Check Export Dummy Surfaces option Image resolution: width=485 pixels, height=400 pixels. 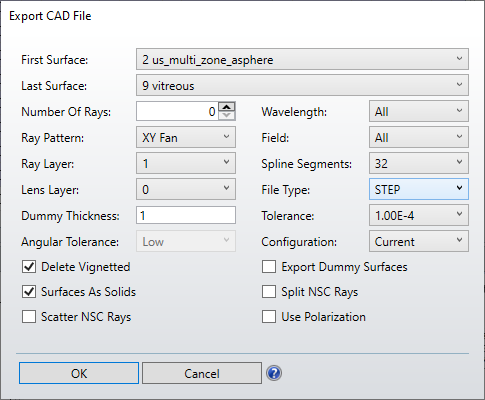[x=269, y=267]
